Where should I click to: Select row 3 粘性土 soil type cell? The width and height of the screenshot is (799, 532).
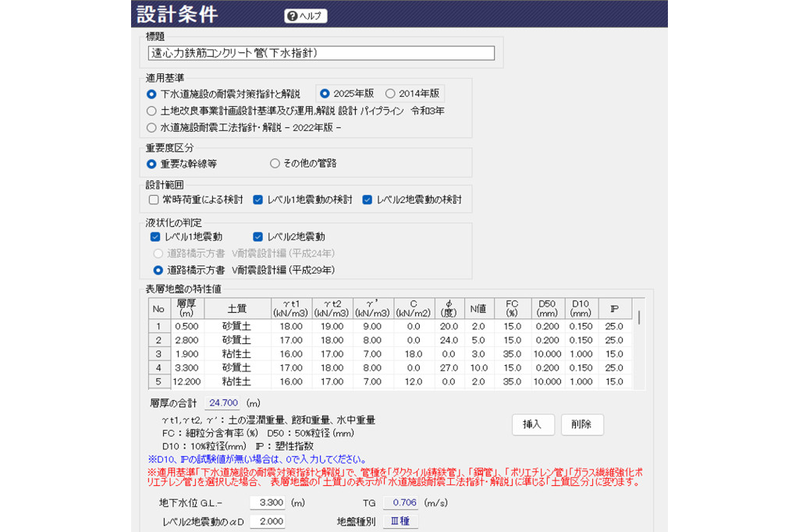[236, 353]
